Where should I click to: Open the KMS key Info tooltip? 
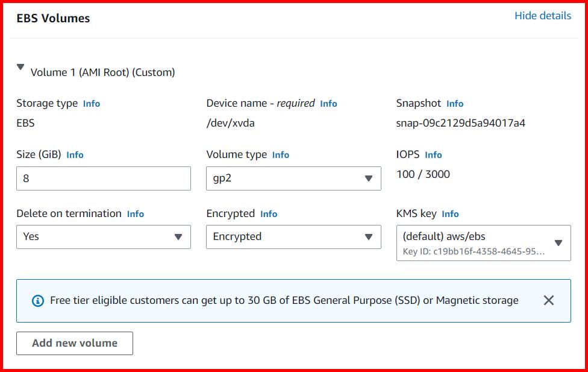[x=450, y=214]
